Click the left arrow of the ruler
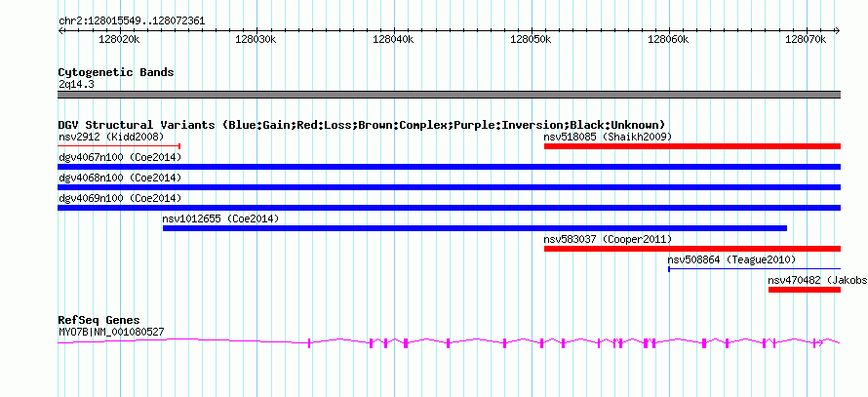This screenshot has height=397, width=868. (x=60, y=30)
